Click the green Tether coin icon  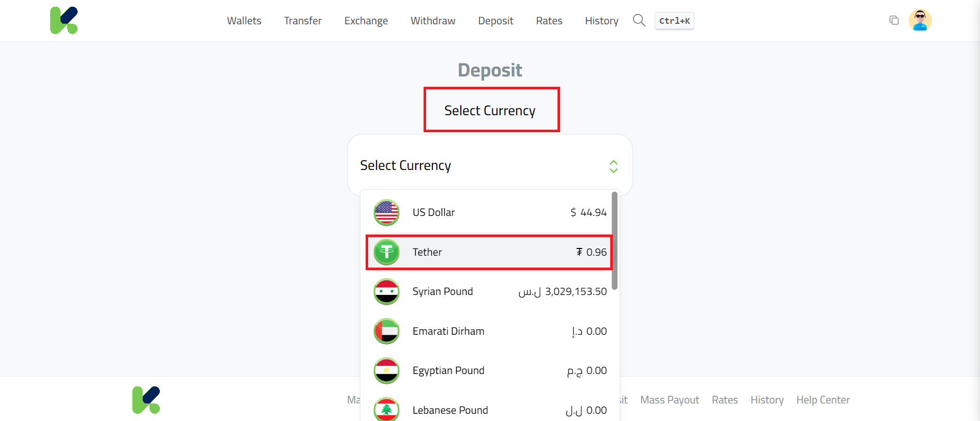pyautogui.click(x=386, y=252)
